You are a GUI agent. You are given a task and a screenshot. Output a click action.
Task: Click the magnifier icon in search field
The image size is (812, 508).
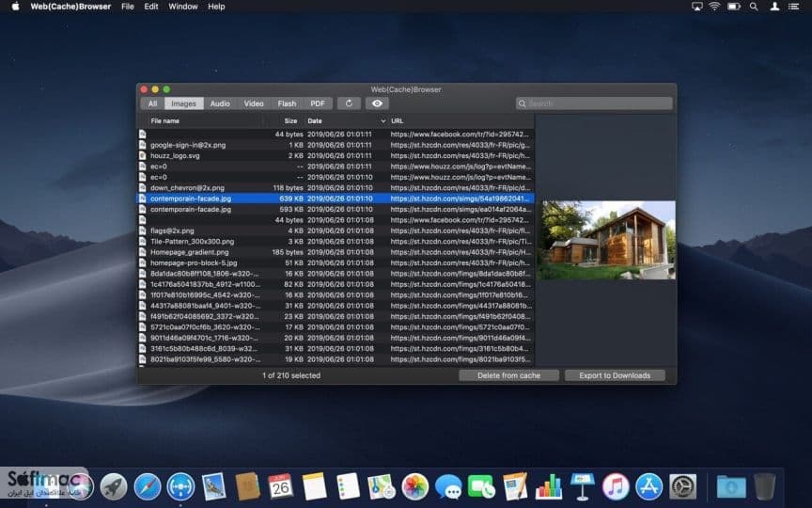[x=522, y=103]
